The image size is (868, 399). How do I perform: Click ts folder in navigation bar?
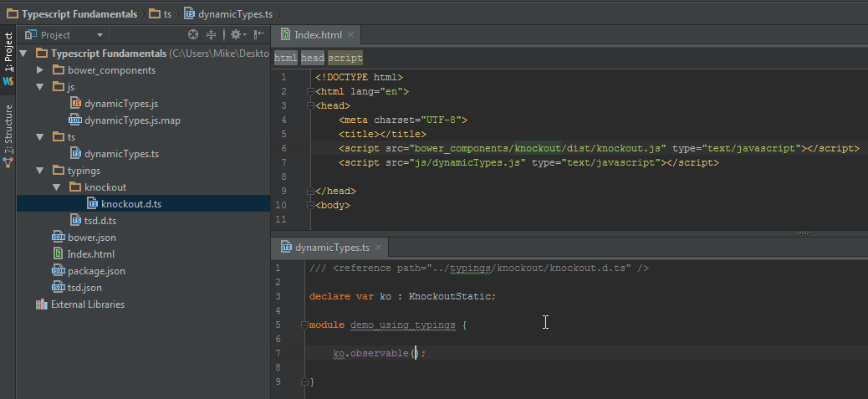point(161,14)
